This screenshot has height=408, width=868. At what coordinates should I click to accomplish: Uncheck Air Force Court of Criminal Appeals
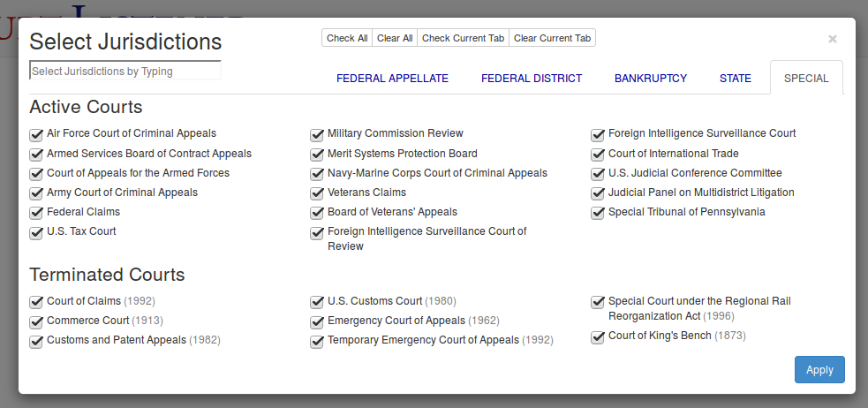tap(36, 134)
